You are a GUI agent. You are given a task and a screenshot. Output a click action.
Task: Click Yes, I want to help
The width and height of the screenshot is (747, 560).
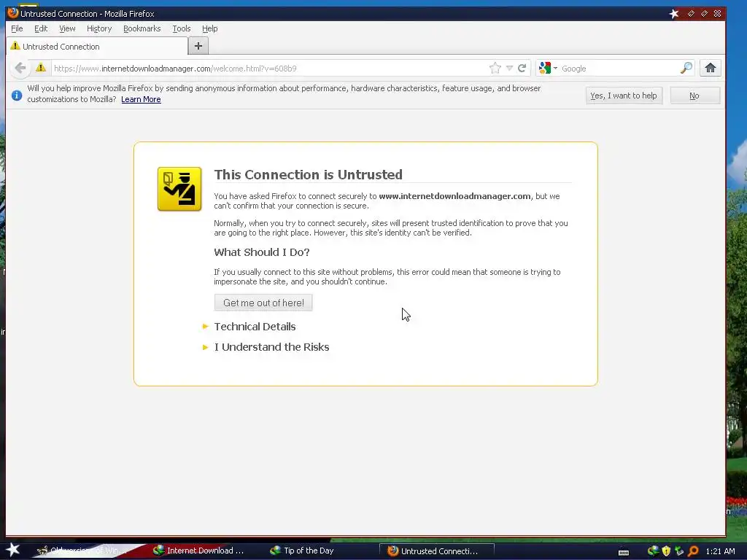(624, 96)
